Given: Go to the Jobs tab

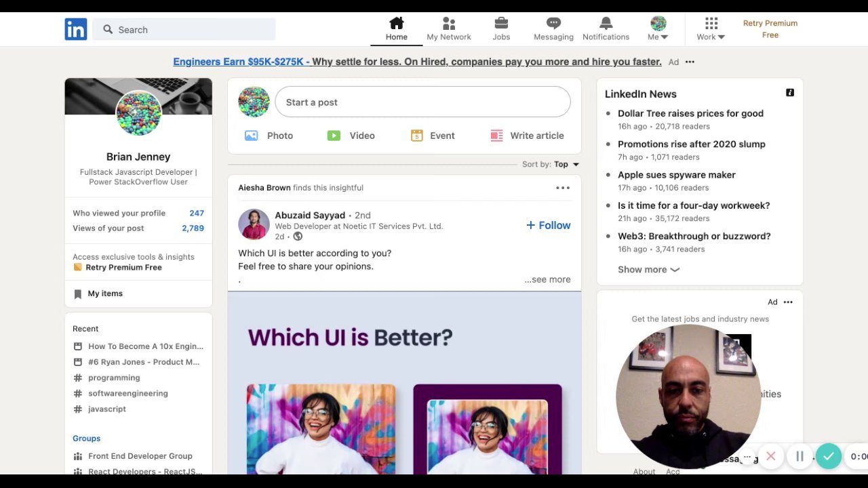Looking at the screenshot, I should click(x=501, y=29).
